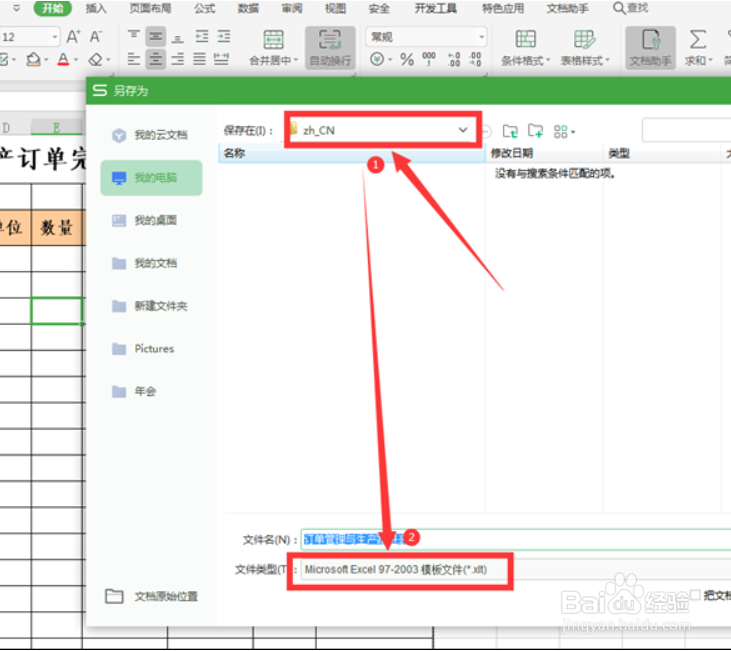Apply distributed alignment
Viewport: 731px width, 651px height.
tap(221, 59)
